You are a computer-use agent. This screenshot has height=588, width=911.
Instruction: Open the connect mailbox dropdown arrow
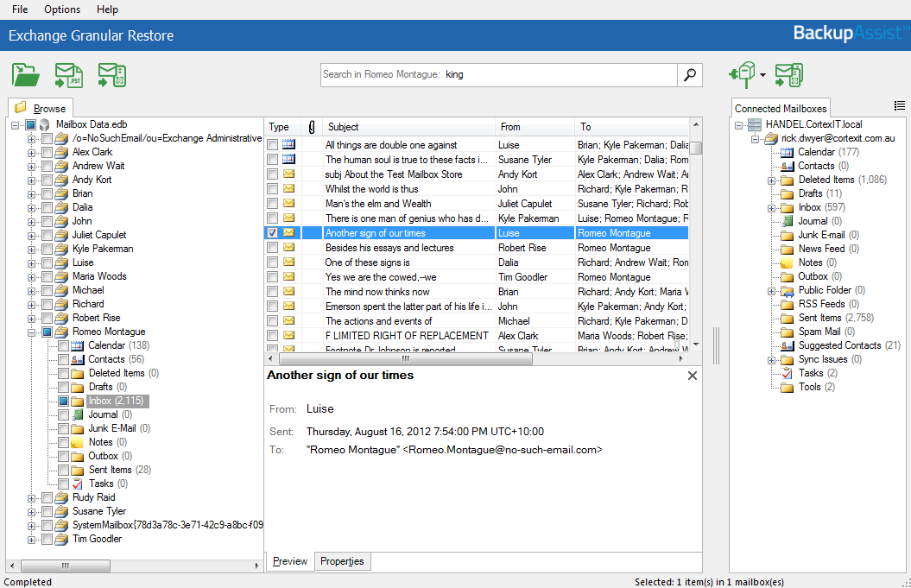(x=763, y=76)
